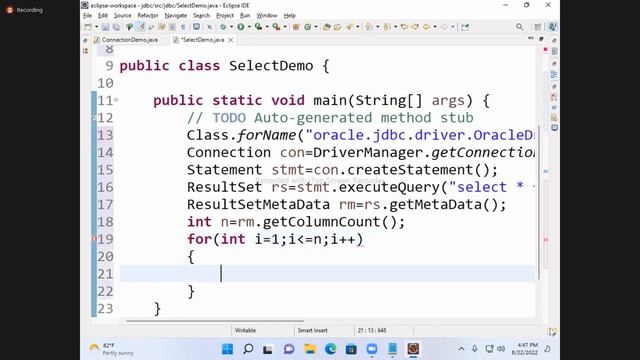Screen dimensions: 640x360
Task: Click the Open Type icon
Action: coord(327,27)
